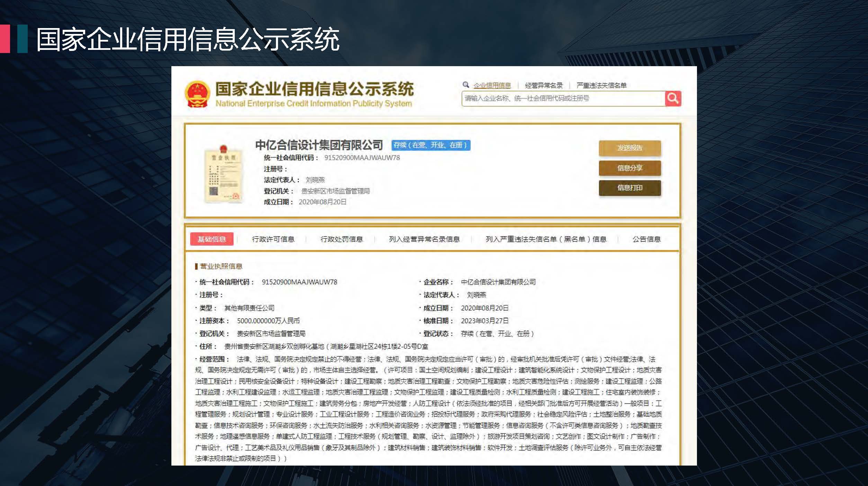The width and height of the screenshot is (868, 486).
Task: Click the site title 国家企业信用信息公示系统
Action: pyautogui.click(x=314, y=89)
